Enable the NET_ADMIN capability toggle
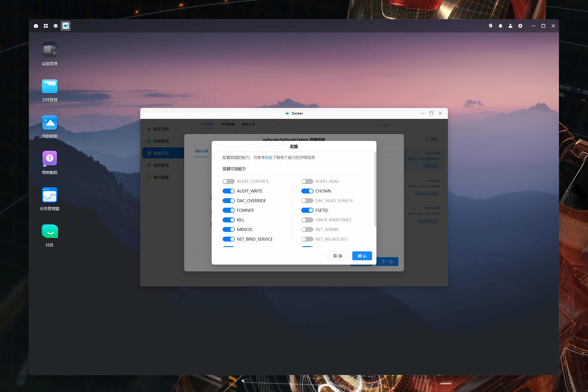The width and height of the screenshot is (588, 392). tap(307, 229)
